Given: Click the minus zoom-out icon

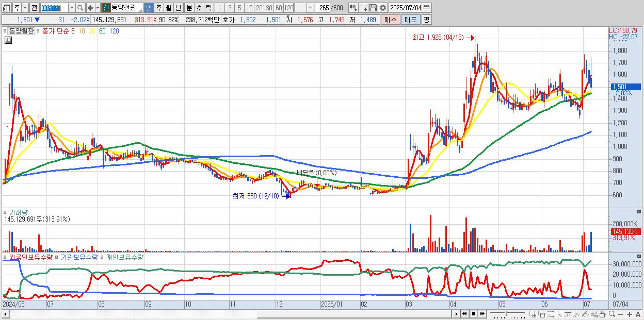Looking at the screenshot, I should coord(620,314).
